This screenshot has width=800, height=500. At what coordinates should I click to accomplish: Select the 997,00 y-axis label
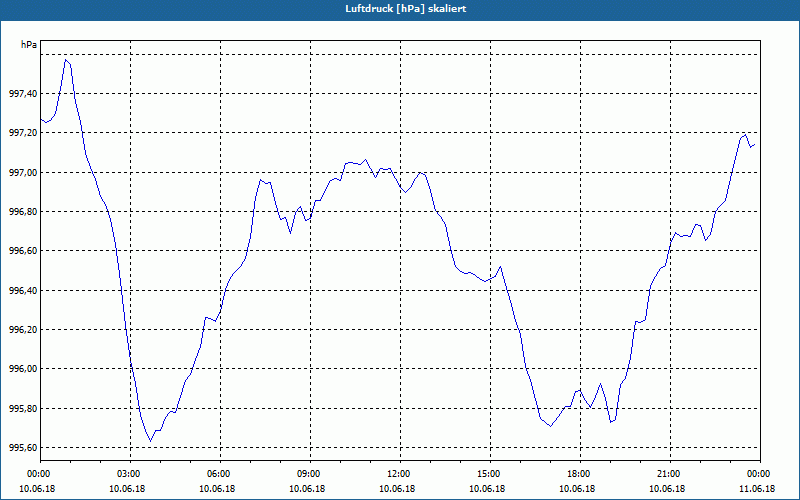coord(23,172)
